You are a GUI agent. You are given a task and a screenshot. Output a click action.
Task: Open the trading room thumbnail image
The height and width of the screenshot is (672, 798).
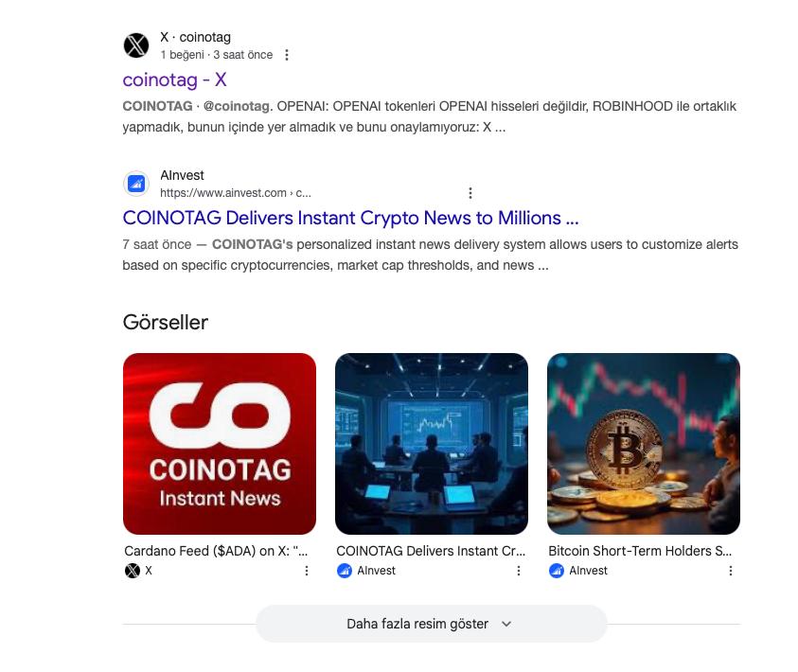432,444
